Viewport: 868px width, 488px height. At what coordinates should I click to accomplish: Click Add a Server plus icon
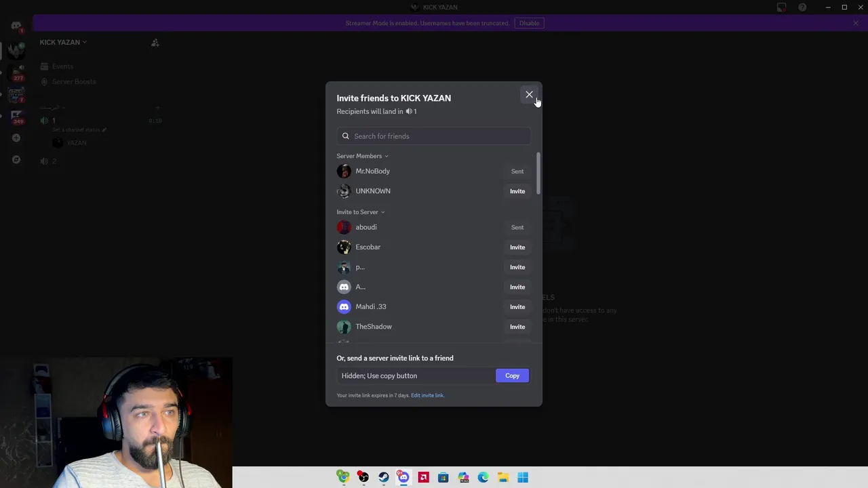16,138
